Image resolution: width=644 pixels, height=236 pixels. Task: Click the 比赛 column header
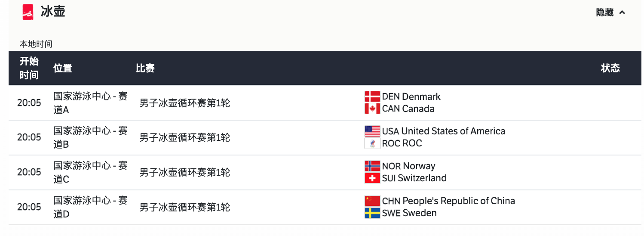[x=145, y=68]
